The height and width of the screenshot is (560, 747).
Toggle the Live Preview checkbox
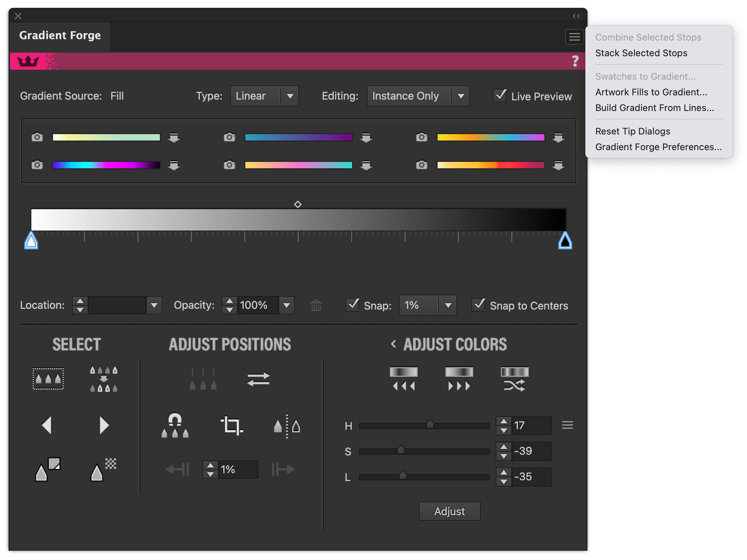[500, 96]
